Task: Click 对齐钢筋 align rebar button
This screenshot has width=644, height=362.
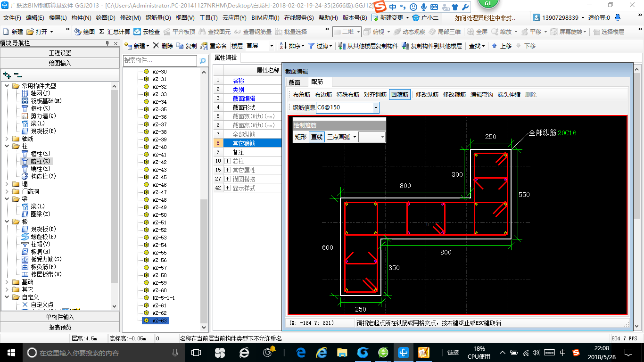Action: (375, 94)
